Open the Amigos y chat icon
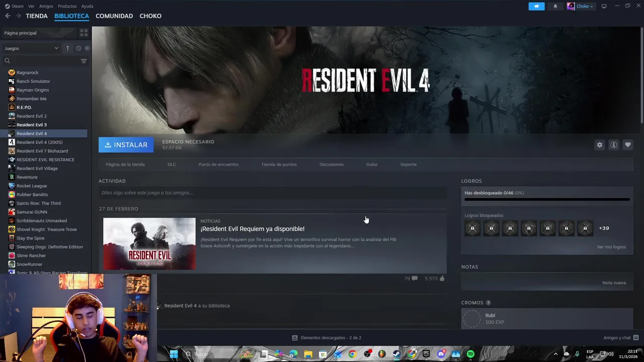 click(x=636, y=337)
